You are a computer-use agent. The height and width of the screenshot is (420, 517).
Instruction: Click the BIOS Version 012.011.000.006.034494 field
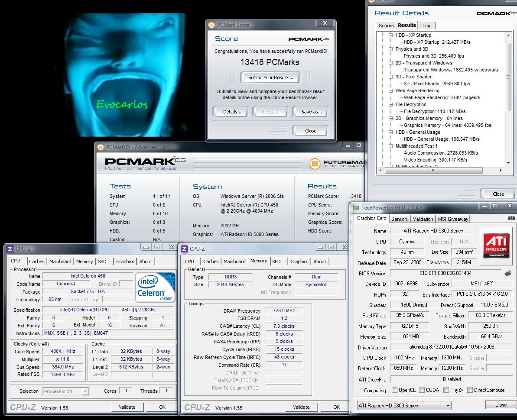tap(445, 273)
